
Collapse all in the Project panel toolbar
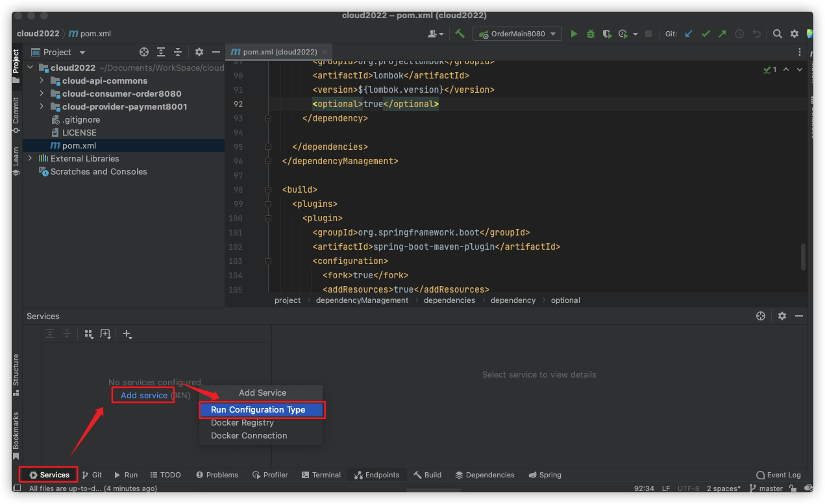178,52
